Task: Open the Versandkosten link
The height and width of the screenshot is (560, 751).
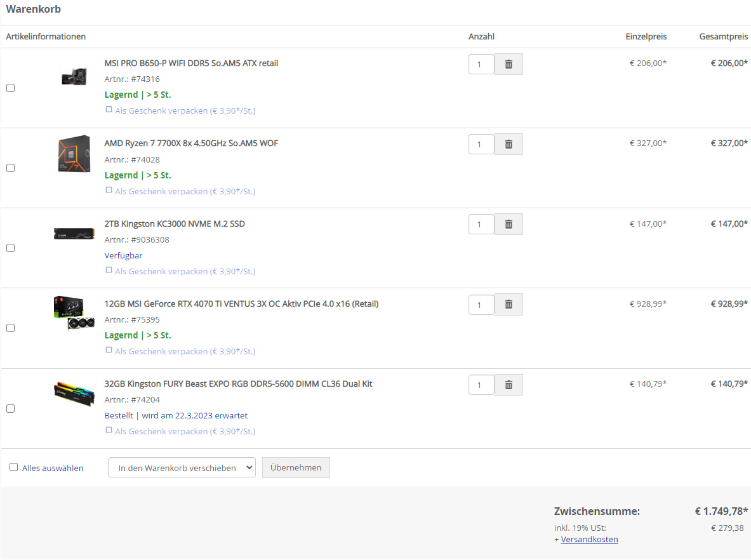Action: pos(589,540)
